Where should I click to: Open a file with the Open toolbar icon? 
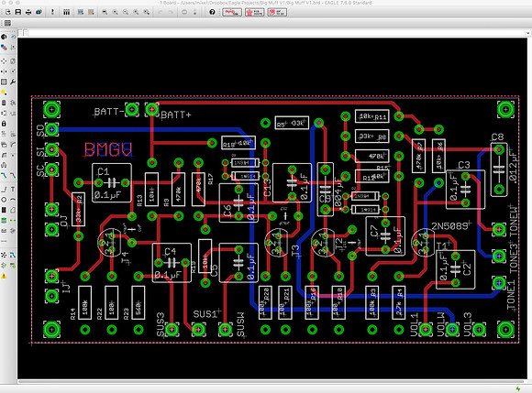tap(7, 12)
